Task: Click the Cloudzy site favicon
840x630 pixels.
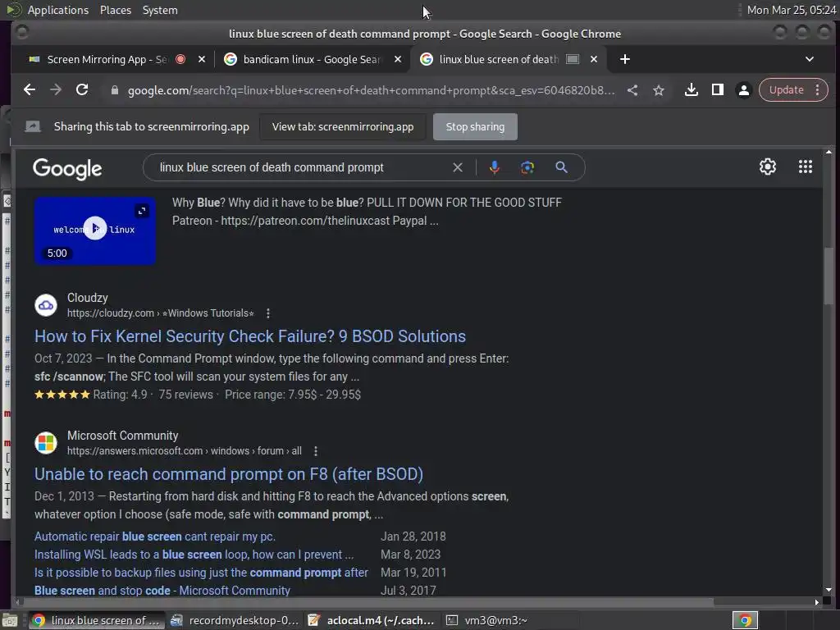Action: tap(46, 305)
